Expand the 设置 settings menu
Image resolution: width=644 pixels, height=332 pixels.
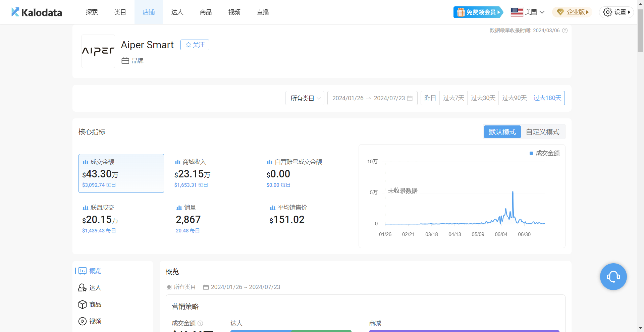(616, 12)
